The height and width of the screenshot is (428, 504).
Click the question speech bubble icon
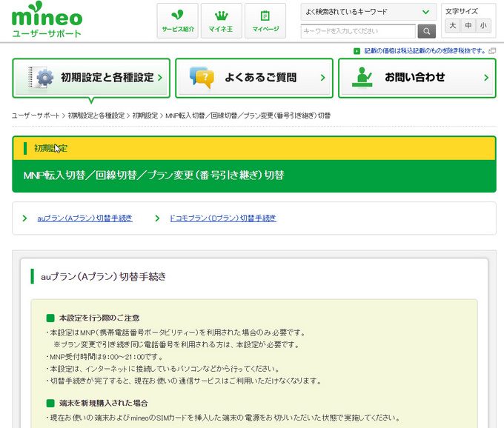point(202,77)
